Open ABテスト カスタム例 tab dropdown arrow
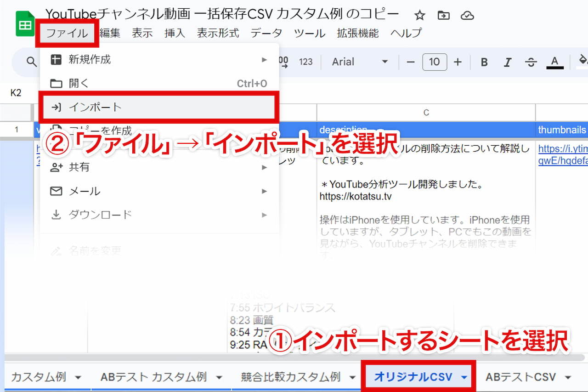588x392 pixels. pos(219,378)
